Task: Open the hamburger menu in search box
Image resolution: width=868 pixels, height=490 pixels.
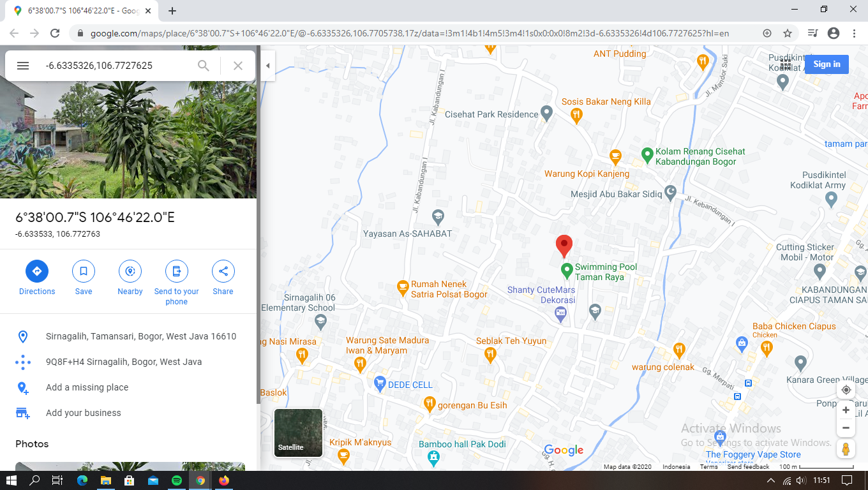Action: 23,66
